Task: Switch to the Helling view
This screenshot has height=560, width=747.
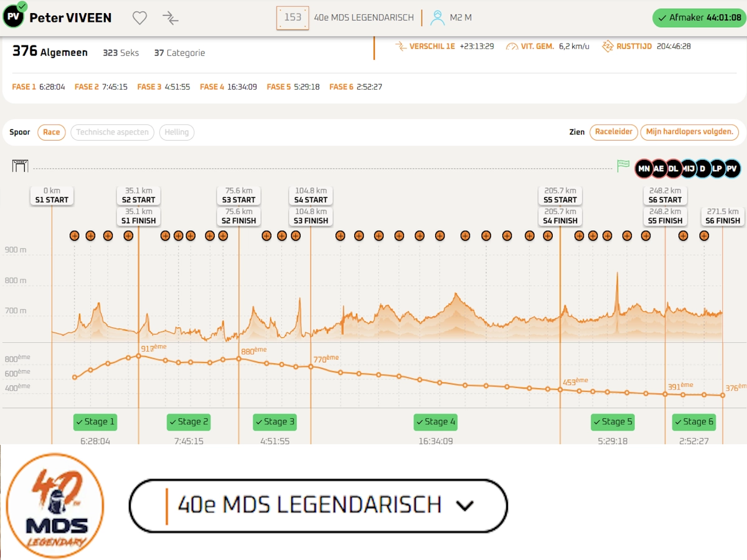Action: 177,132
